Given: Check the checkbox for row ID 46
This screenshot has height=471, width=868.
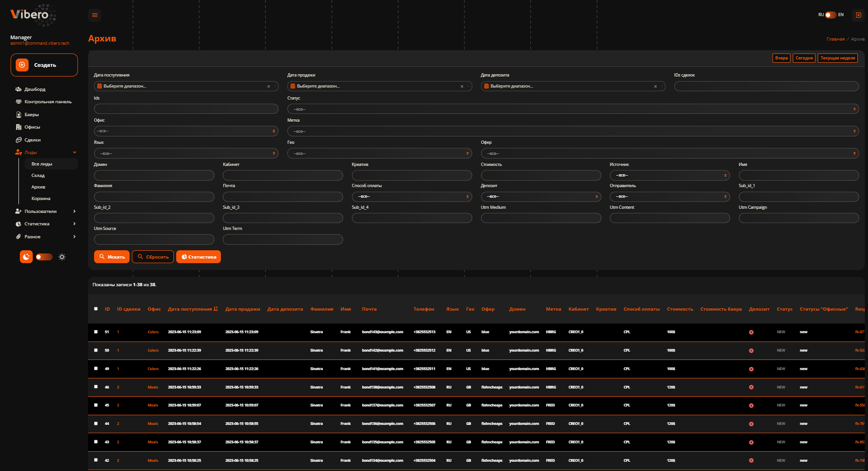Looking at the screenshot, I should pos(96,387).
